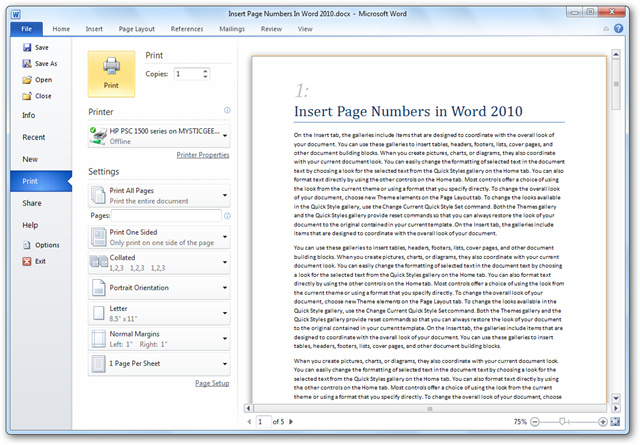Switch to the File tab
The image size is (640, 445).
click(27, 29)
